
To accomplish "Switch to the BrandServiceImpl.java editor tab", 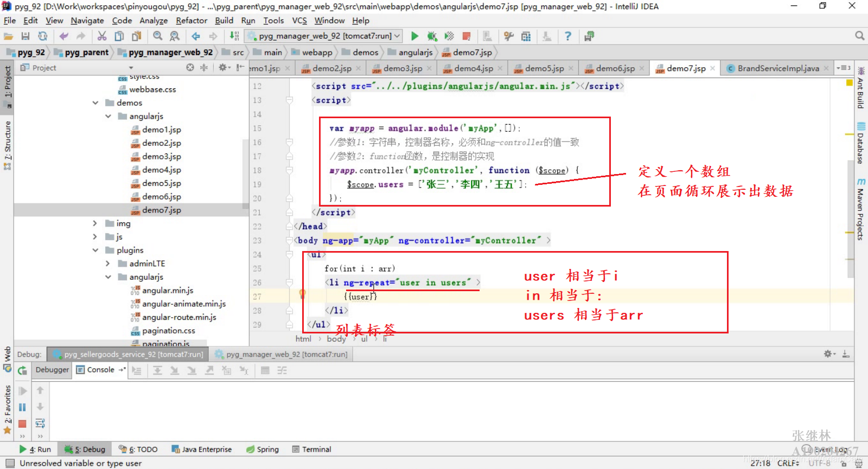I will (x=778, y=68).
